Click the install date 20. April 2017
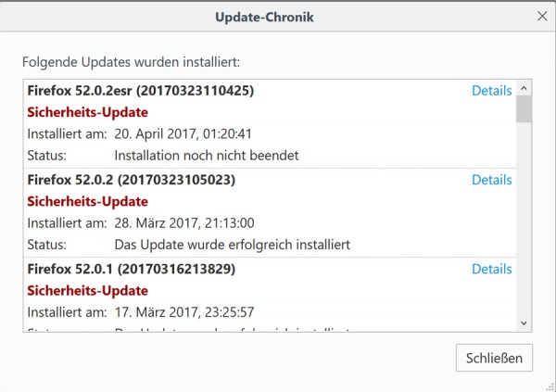This screenshot has height=392, width=556. pos(183,134)
